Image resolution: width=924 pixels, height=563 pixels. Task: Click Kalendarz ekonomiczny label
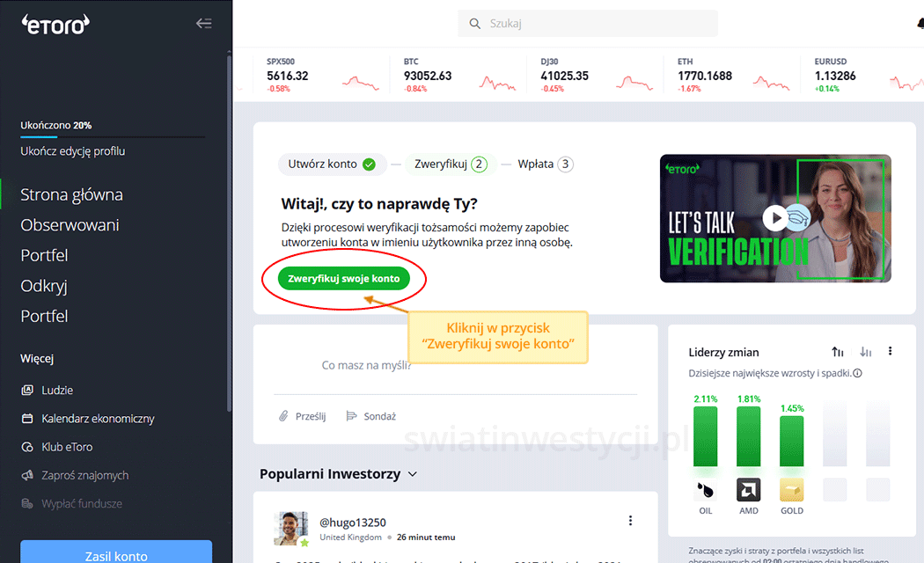[98, 419]
